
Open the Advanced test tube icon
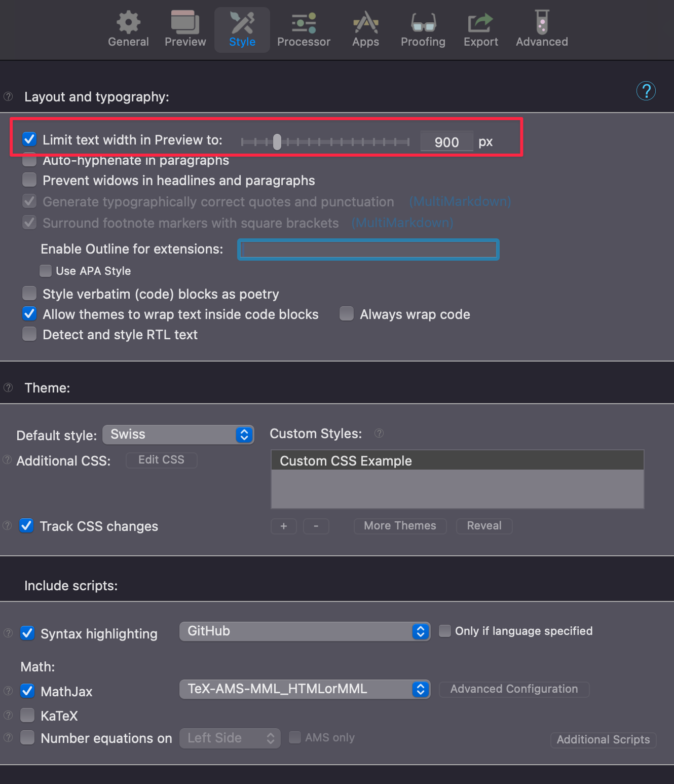coord(542,23)
